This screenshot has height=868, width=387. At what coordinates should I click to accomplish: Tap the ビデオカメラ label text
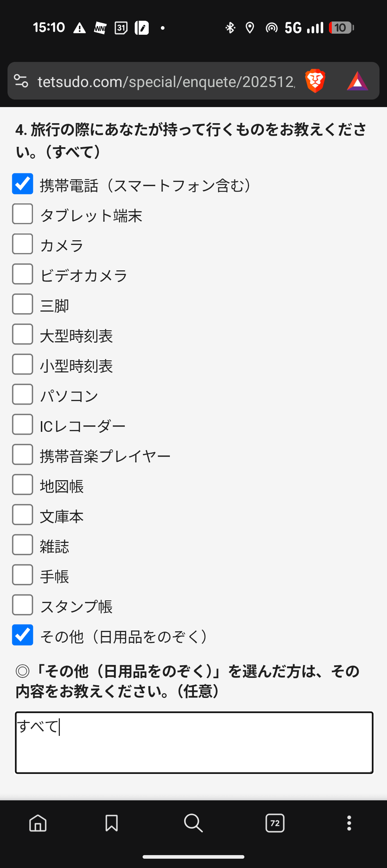tap(84, 276)
